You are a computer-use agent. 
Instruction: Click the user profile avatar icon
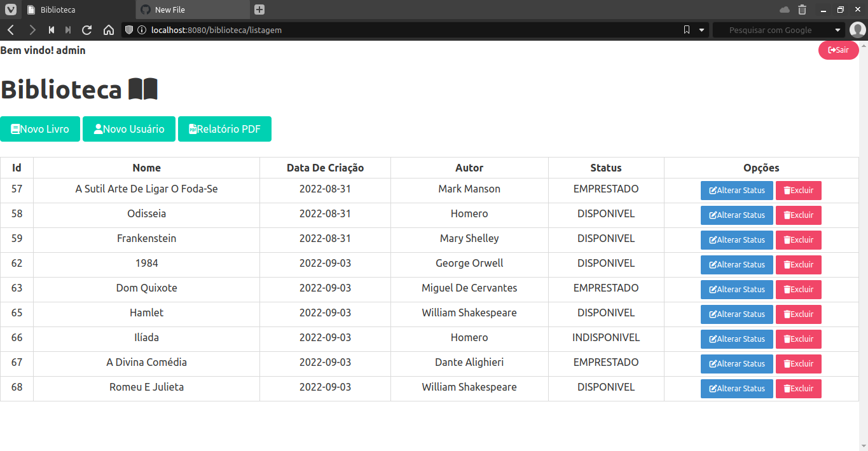858,29
